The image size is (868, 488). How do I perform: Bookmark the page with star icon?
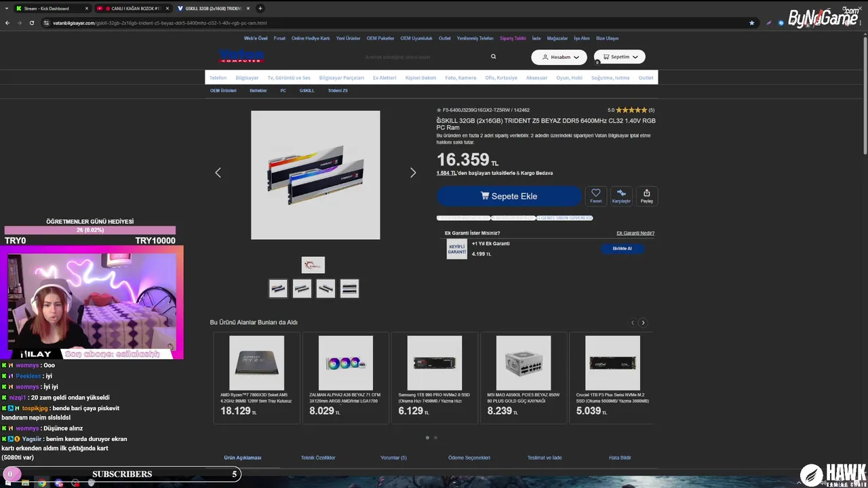click(x=751, y=23)
